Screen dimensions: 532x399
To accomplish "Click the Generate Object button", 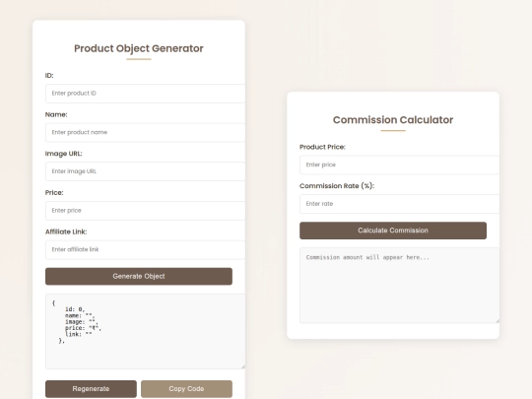I will 139,276.
